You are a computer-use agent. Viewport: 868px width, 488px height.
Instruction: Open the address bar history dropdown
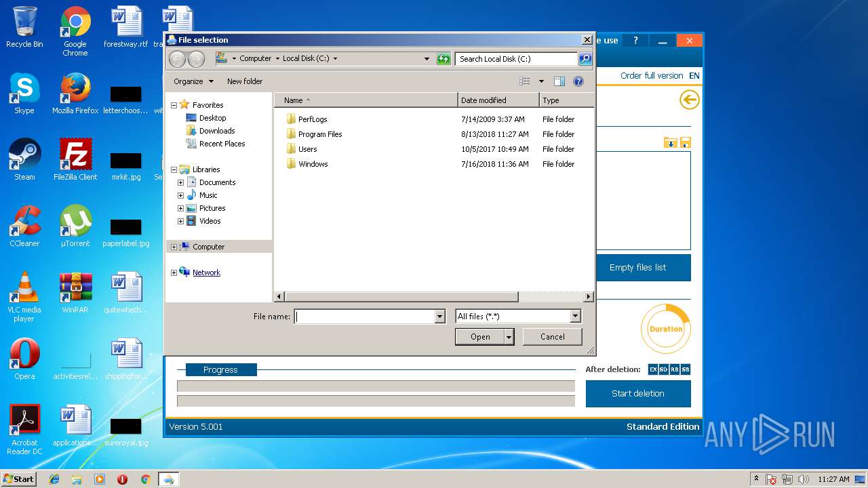coord(427,59)
